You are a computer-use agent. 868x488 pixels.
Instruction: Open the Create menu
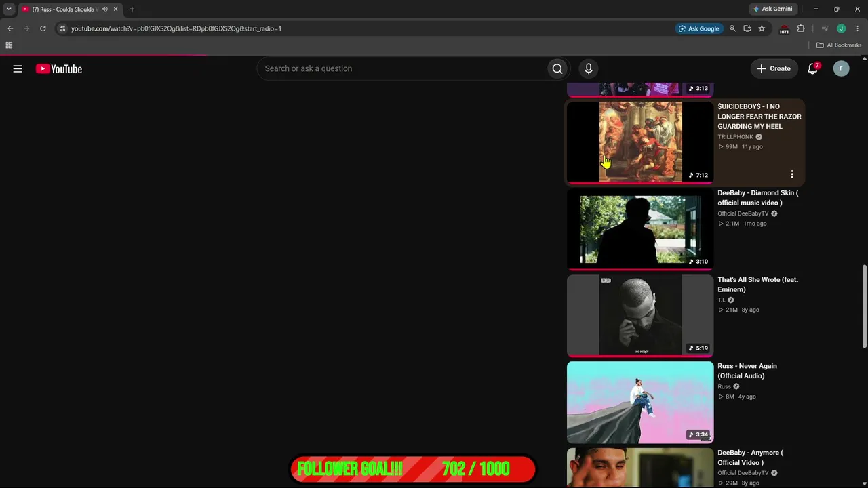[774, 68]
